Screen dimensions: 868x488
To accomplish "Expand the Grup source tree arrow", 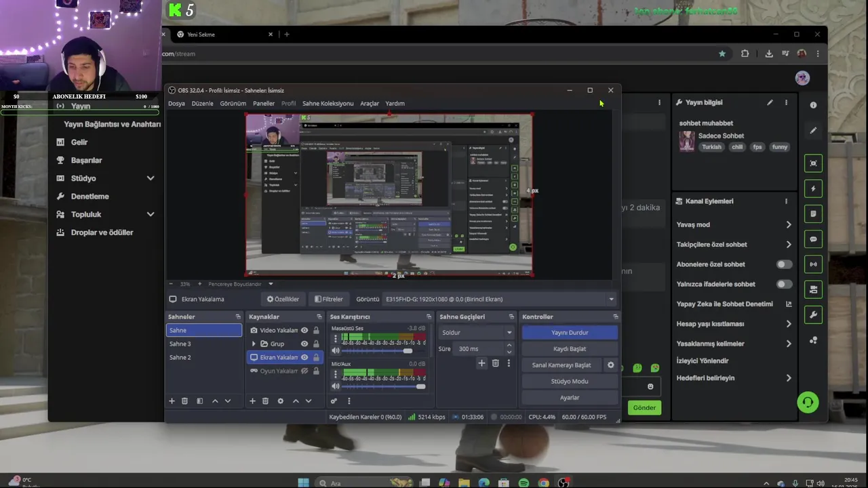I will tap(254, 344).
